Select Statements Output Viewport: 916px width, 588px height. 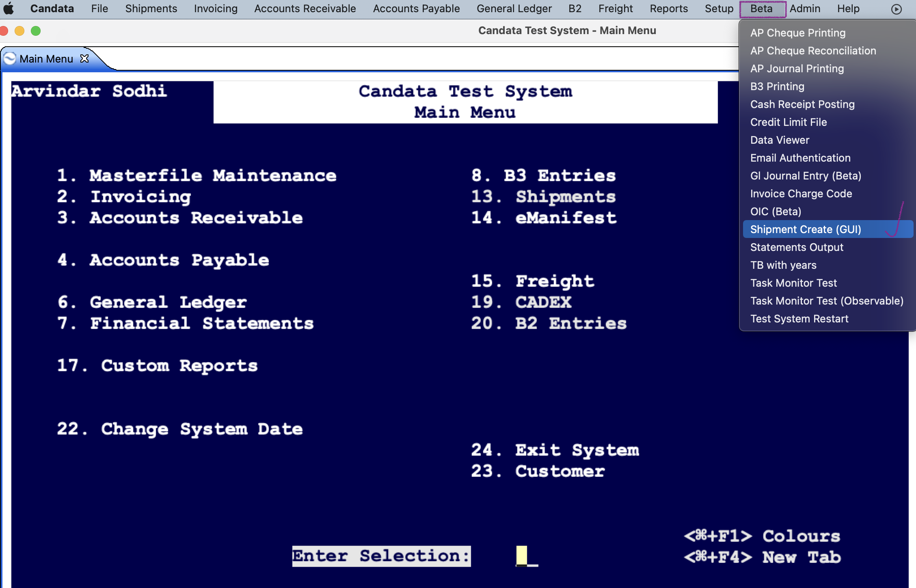tap(828, 247)
